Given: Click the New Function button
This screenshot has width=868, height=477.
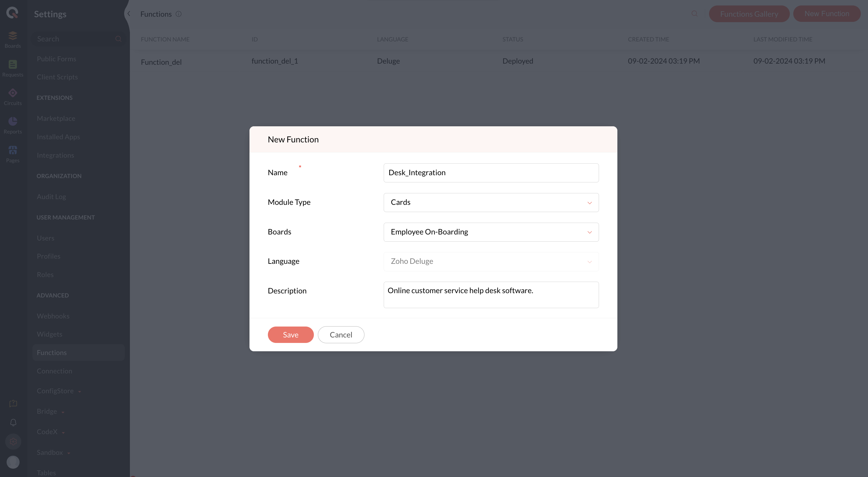Looking at the screenshot, I should coord(827,14).
